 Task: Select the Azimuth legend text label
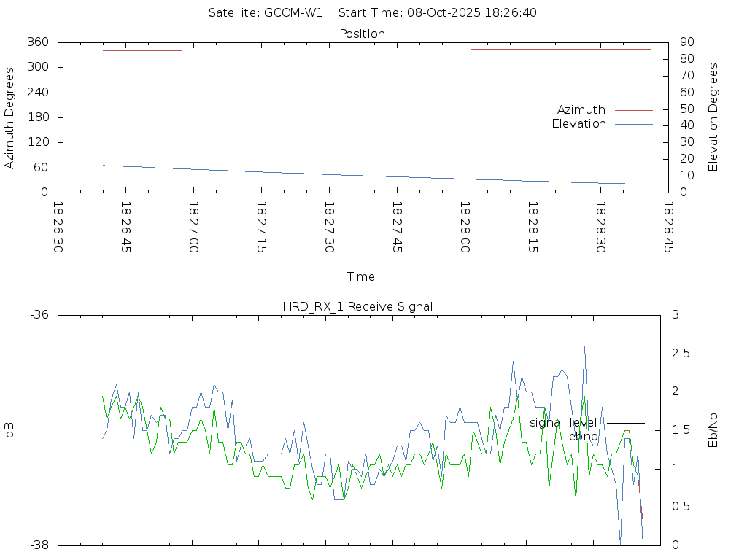coord(581,110)
